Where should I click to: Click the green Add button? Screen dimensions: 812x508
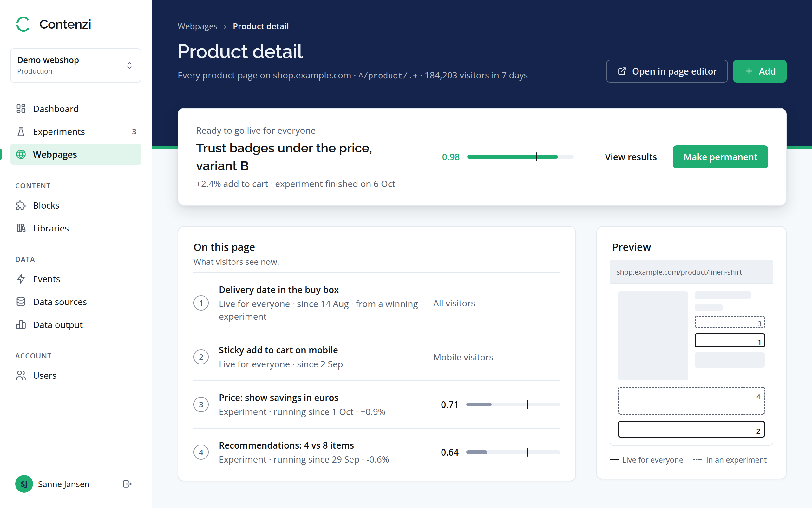coord(759,71)
